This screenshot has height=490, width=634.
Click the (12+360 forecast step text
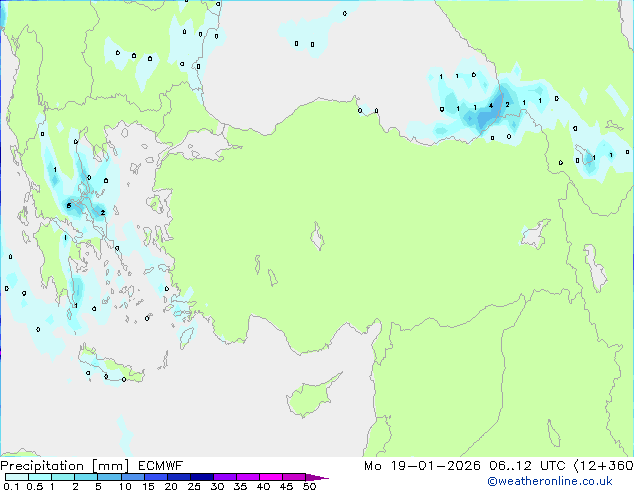(603, 466)
